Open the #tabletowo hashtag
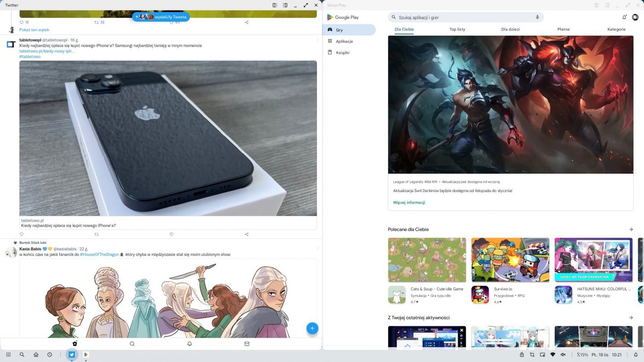The image size is (644, 362). (x=30, y=57)
